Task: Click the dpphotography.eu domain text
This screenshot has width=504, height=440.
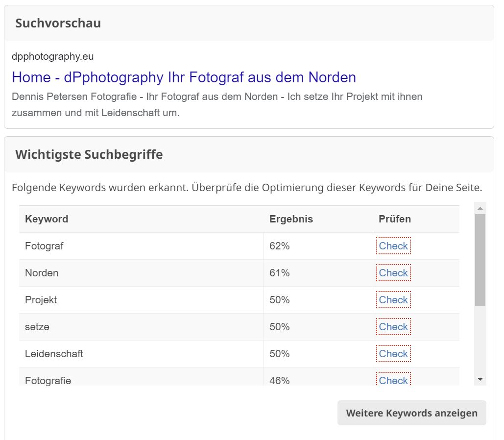Action: (x=52, y=56)
